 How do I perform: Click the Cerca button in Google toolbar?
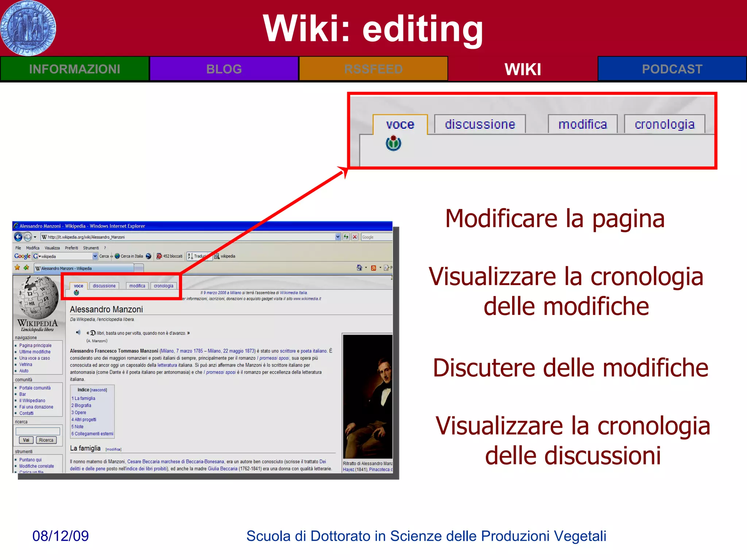[104, 256]
